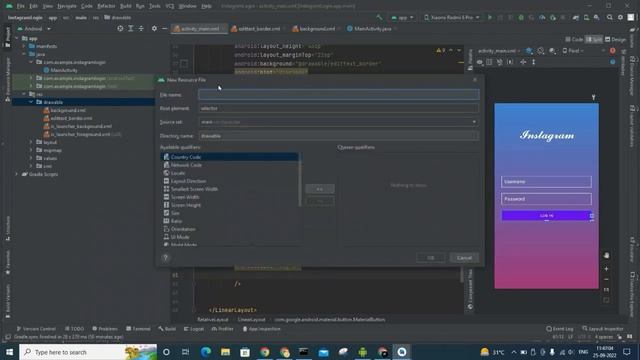Click the add qualifier >> button

coord(320,189)
